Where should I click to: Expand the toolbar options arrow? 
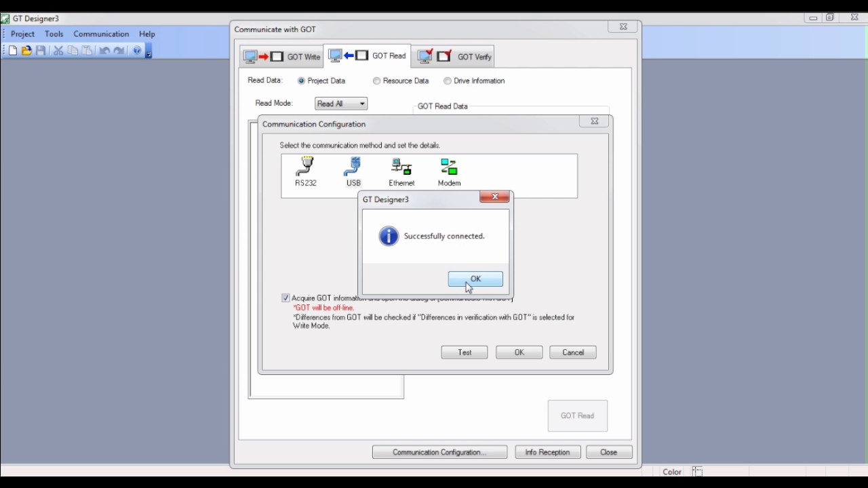point(149,52)
